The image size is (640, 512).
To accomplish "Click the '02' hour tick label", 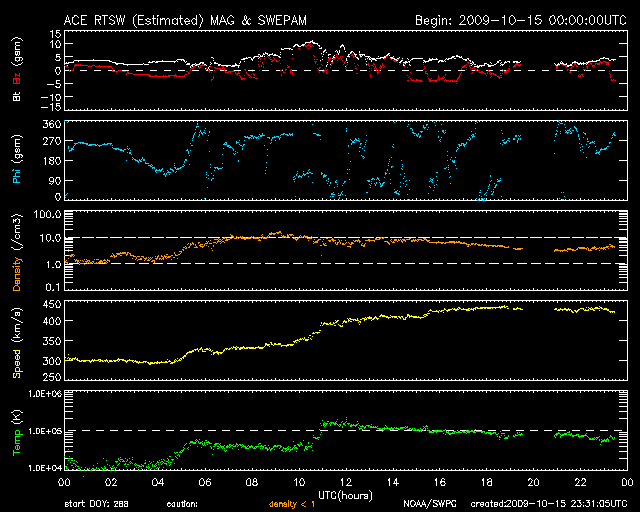I will [111, 482].
